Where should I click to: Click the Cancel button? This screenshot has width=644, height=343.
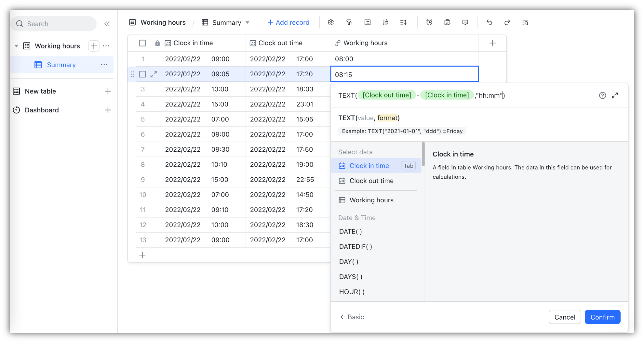pos(565,317)
